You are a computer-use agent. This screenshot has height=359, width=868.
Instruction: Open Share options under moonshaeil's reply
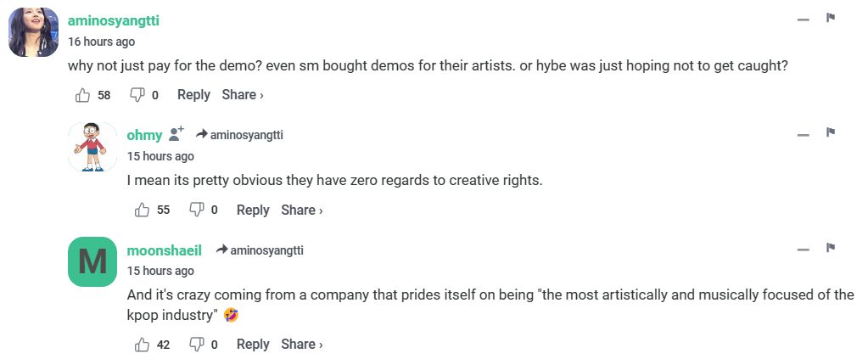click(x=302, y=344)
